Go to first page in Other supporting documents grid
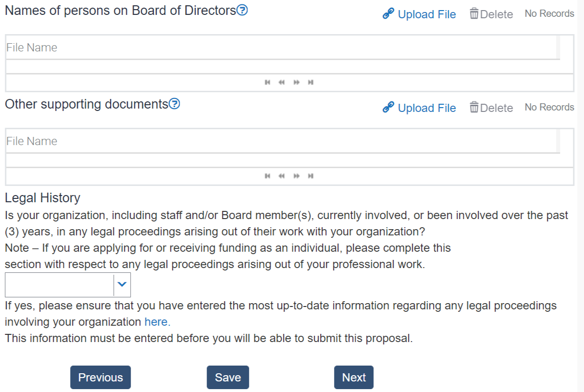584x392 pixels. coord(267,176)
